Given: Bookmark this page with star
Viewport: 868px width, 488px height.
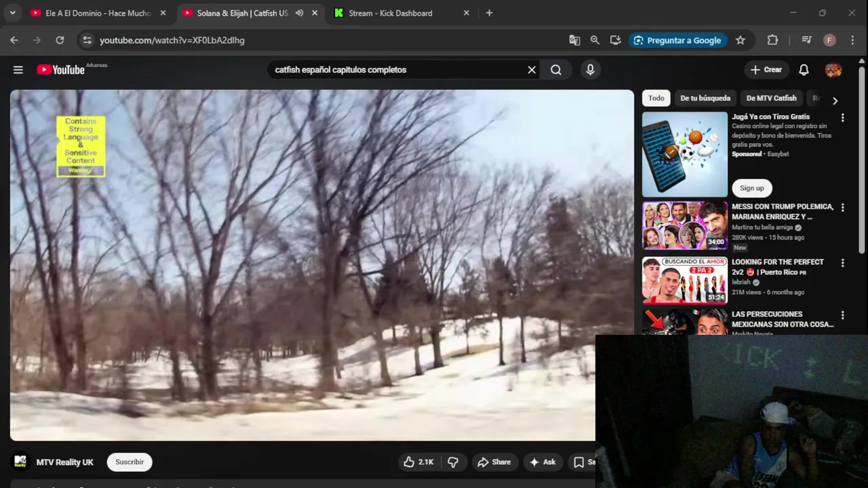Looking at the screenshot, I should tap(741, 40).
